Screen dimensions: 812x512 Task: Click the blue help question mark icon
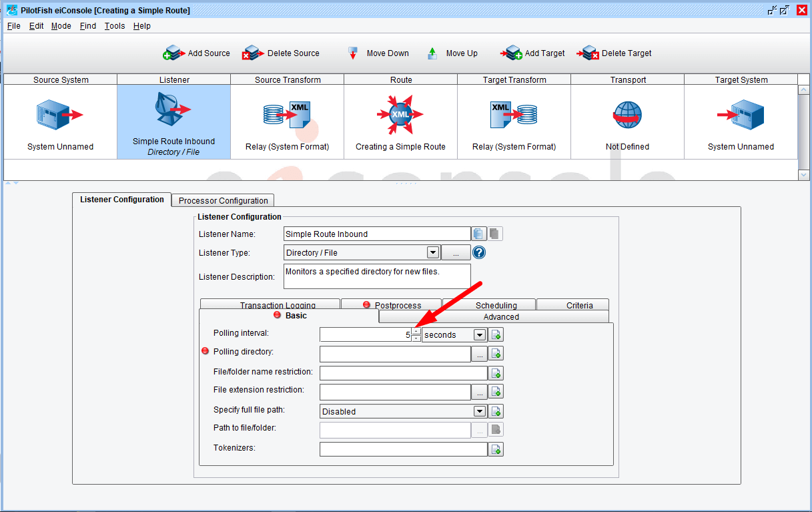click(479, 253)
